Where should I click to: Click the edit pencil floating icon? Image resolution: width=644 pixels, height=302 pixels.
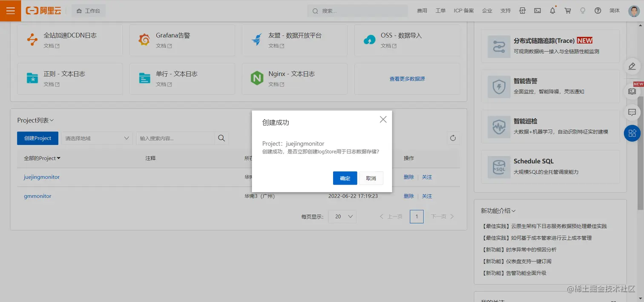click(632, 66)
